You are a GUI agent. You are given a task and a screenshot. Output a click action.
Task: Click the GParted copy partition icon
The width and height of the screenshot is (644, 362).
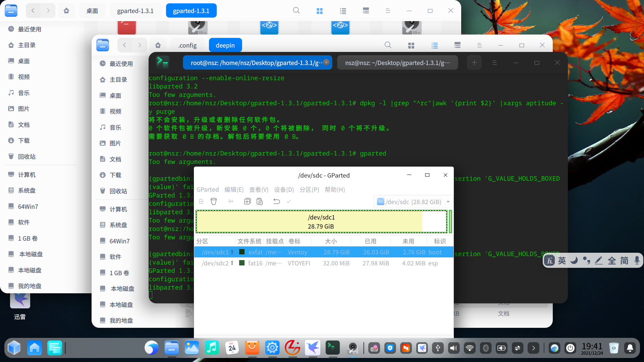pyautogui.click(x=247, y=201)
